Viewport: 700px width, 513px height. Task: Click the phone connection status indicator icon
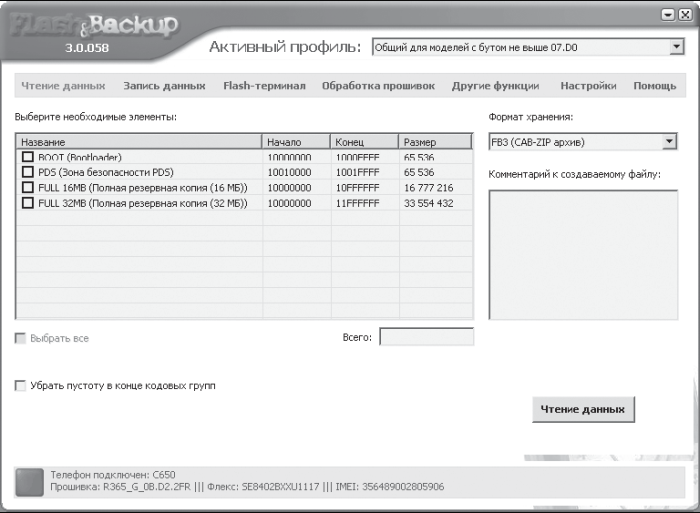[29, 482]
